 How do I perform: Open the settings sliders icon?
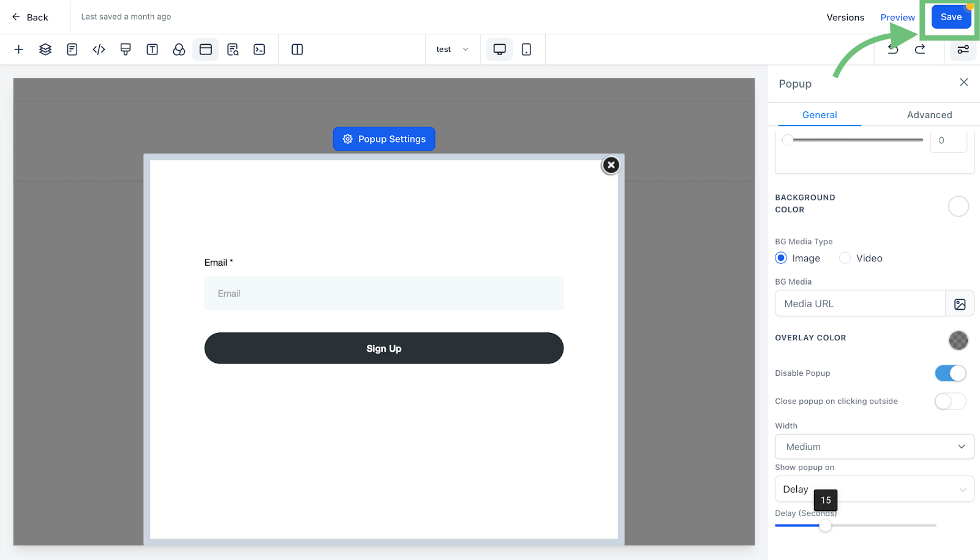[x=963, y=50]
